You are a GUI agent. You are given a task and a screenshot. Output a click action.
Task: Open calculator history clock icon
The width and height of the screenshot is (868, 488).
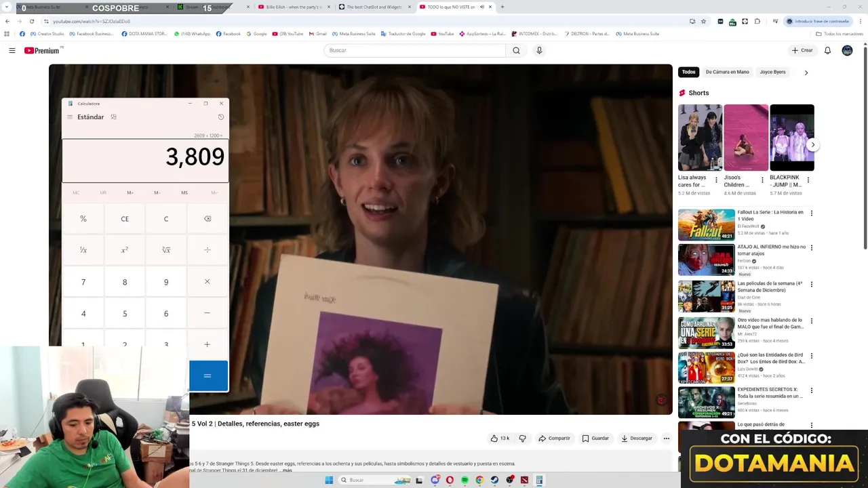[221, 117]
